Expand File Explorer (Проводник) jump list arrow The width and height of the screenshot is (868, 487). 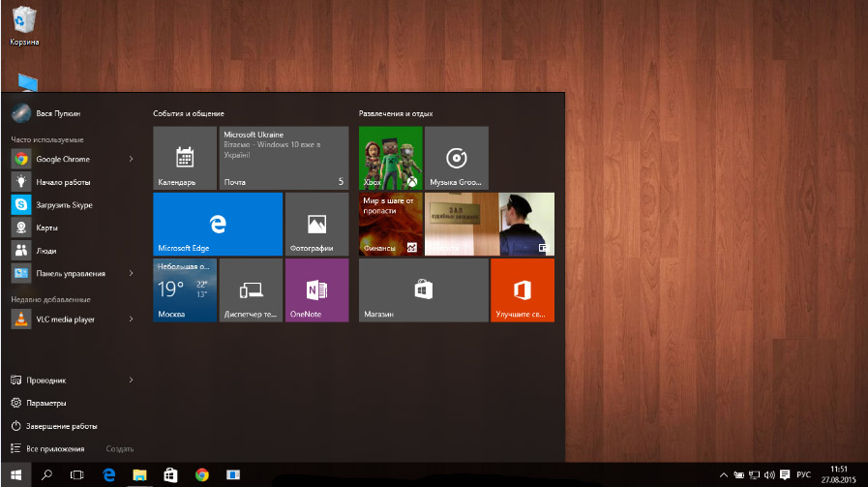click(x=132, y=380)
